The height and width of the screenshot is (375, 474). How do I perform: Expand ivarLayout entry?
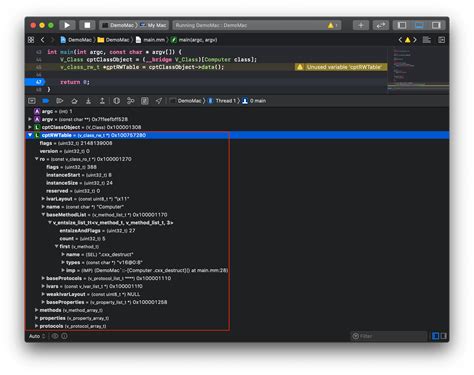43,199
